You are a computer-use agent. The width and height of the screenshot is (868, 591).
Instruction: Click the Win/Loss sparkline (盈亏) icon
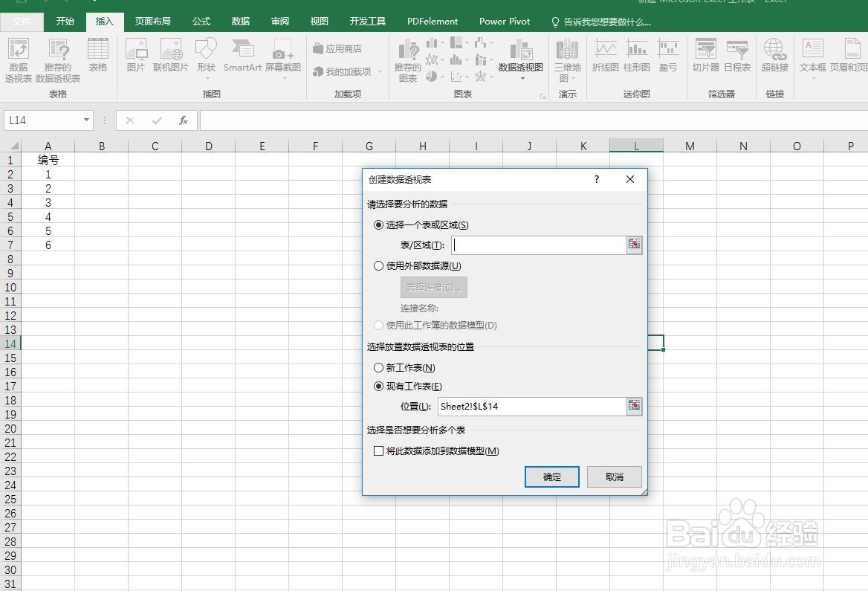coord(668,55)
